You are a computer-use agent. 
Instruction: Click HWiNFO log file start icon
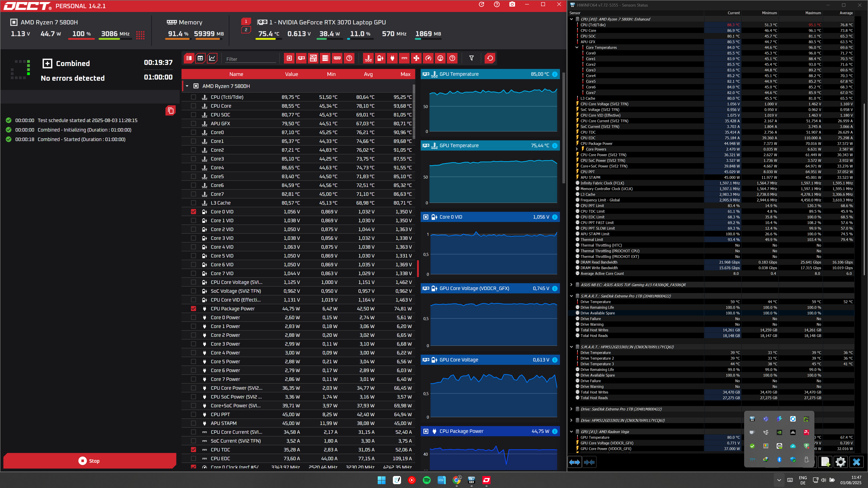(825, 462)
